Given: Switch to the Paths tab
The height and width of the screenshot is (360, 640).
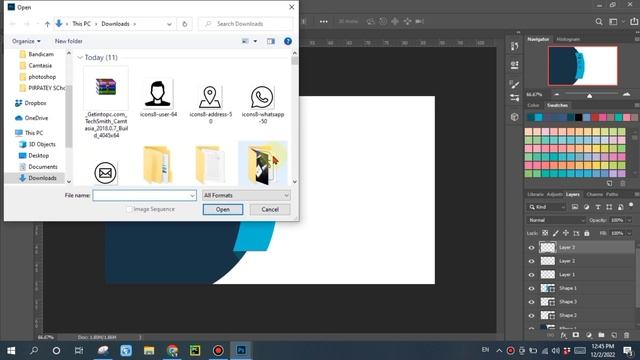Looking at the screenshot, I should coord(611,194).
